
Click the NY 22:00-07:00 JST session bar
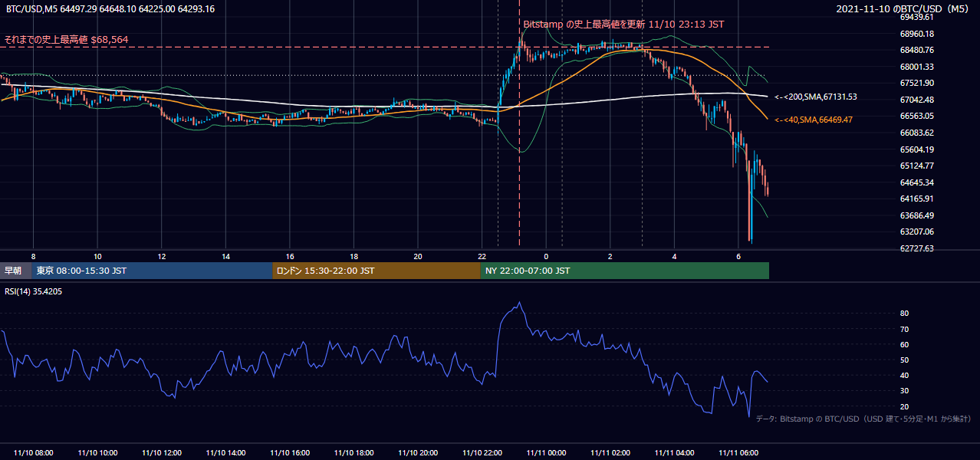coord(624,271)
